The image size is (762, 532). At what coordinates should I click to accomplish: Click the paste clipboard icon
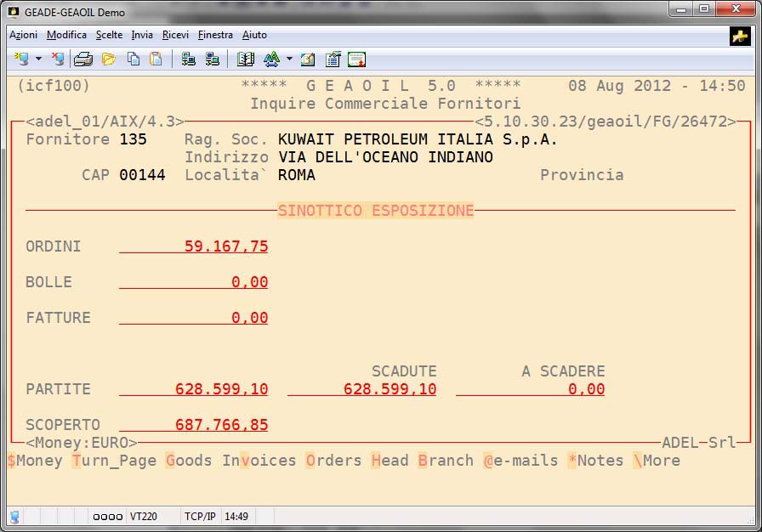[x=156, y=59]
